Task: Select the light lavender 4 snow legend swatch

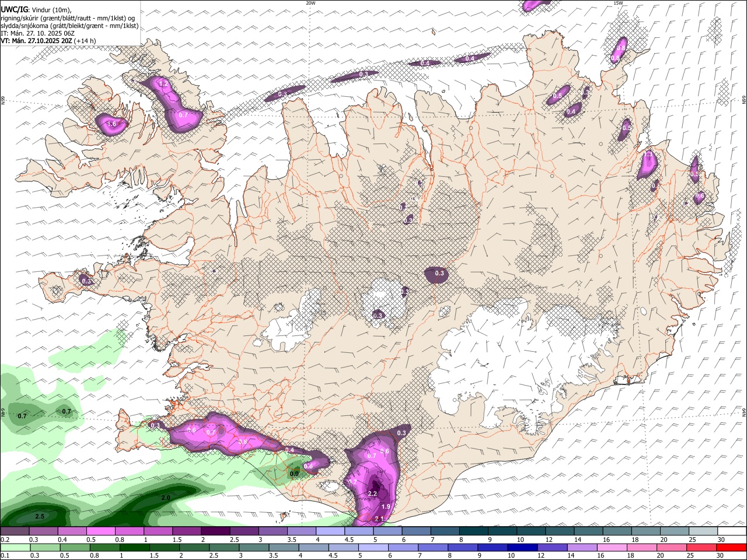Action: point(330,531)
